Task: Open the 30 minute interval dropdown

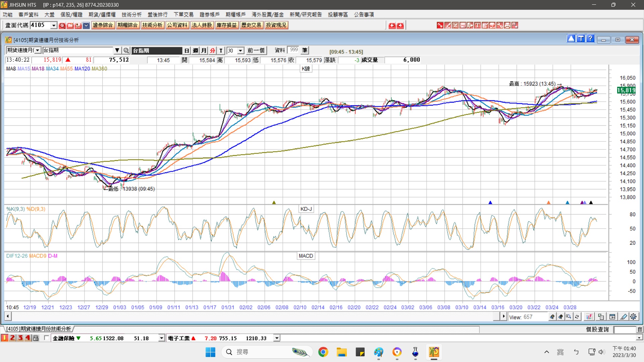Action: point(240,51)
